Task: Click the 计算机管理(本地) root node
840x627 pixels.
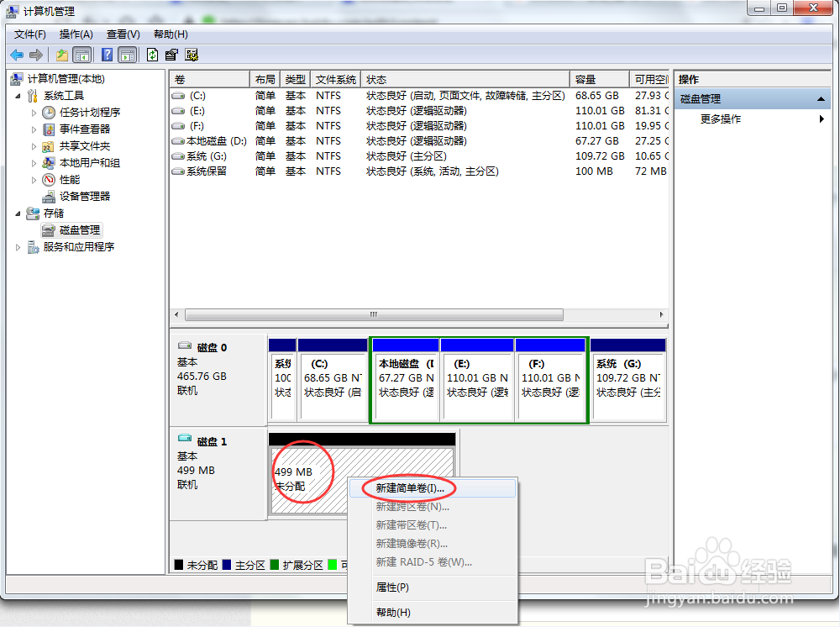Action: (66, 79)
